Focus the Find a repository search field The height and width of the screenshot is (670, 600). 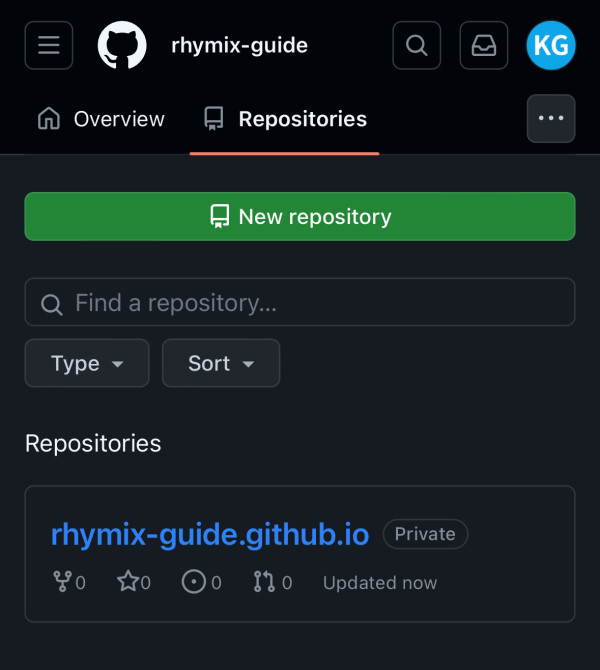coord(300,302)
